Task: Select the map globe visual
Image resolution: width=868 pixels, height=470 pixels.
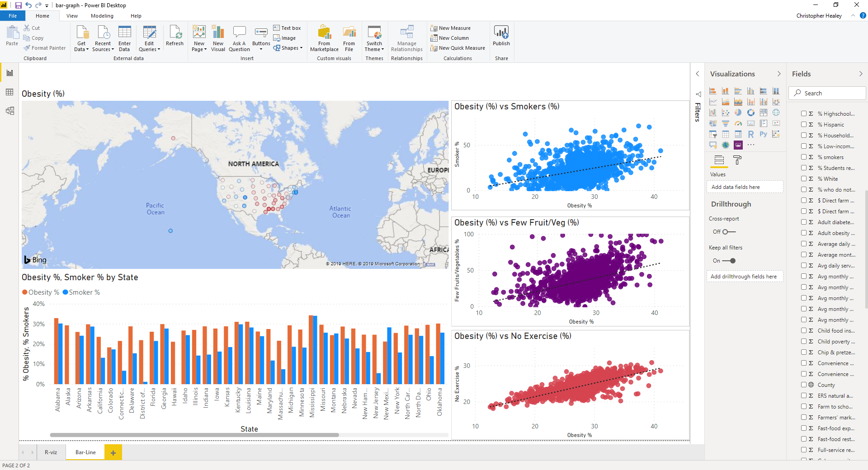Action: coord(776,113)
